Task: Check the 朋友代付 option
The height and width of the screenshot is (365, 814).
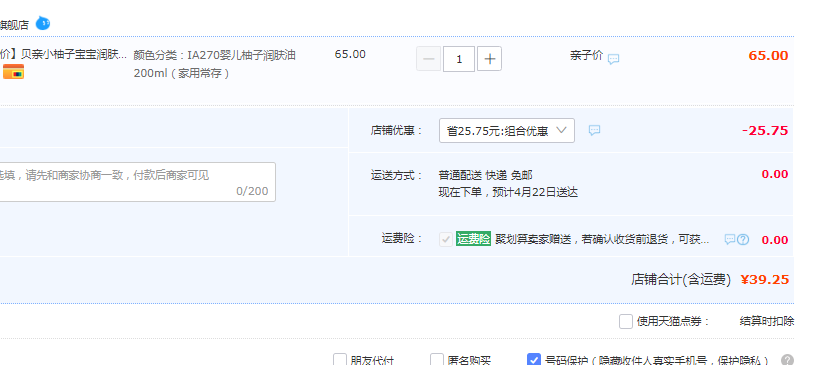Action: [x=340, y=359]
